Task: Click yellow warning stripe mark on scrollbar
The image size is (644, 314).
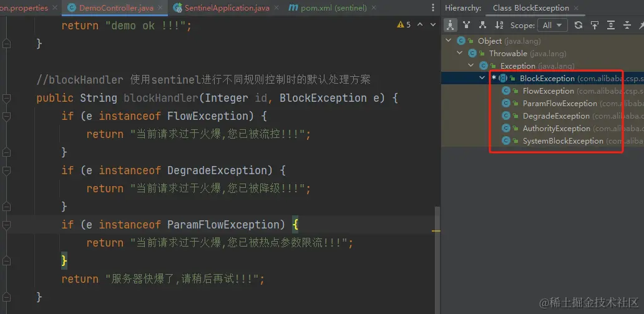Action: click(436, 231)
